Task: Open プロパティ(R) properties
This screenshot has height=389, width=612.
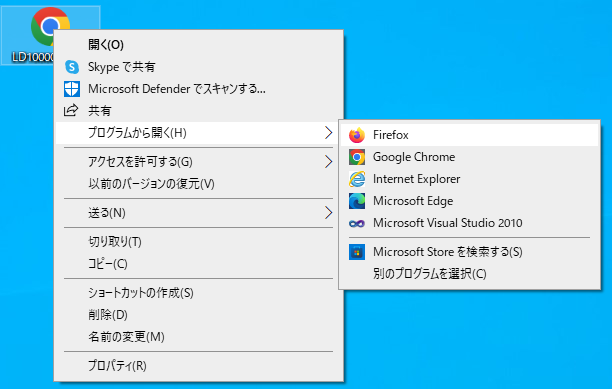Action: [199, 366]
